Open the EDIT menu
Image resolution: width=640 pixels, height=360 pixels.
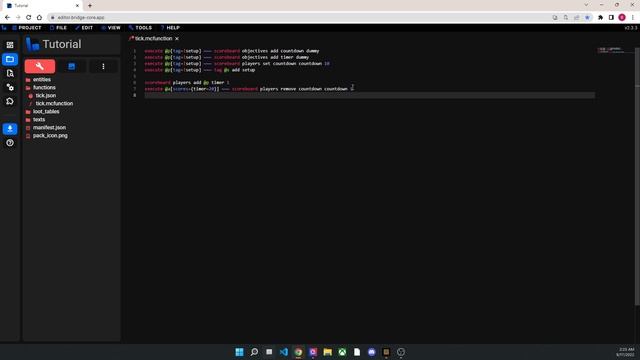(x=84, y=28)
